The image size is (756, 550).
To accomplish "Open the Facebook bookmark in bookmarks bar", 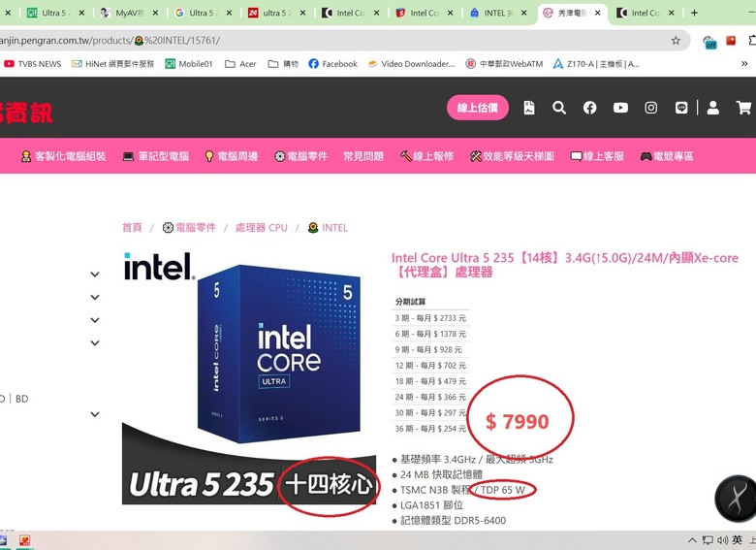I will 333,64.
